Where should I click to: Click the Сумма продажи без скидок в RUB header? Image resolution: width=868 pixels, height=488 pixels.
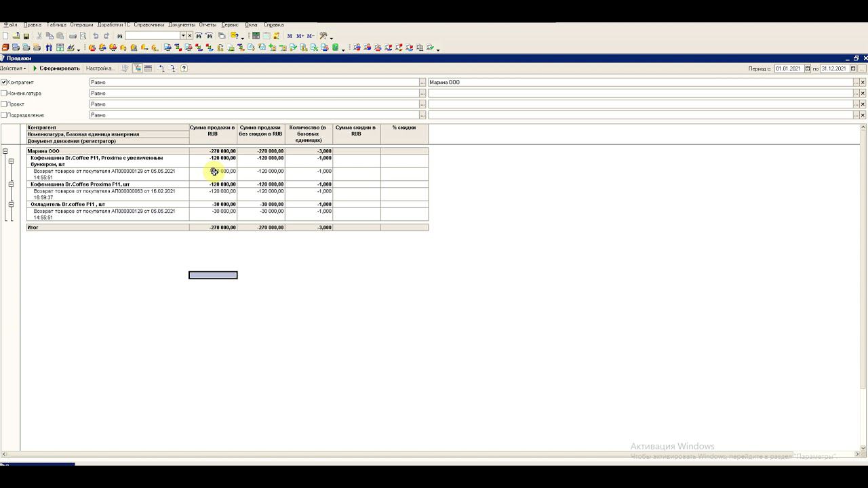click(x=261, y=134)
